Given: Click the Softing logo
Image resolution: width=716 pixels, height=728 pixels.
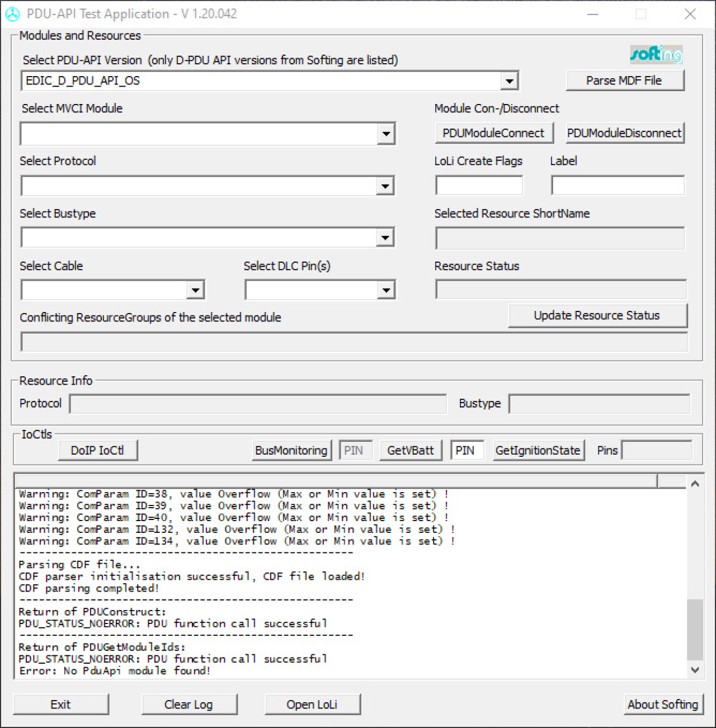Looking at the screenshot, I should click(656, 54).
